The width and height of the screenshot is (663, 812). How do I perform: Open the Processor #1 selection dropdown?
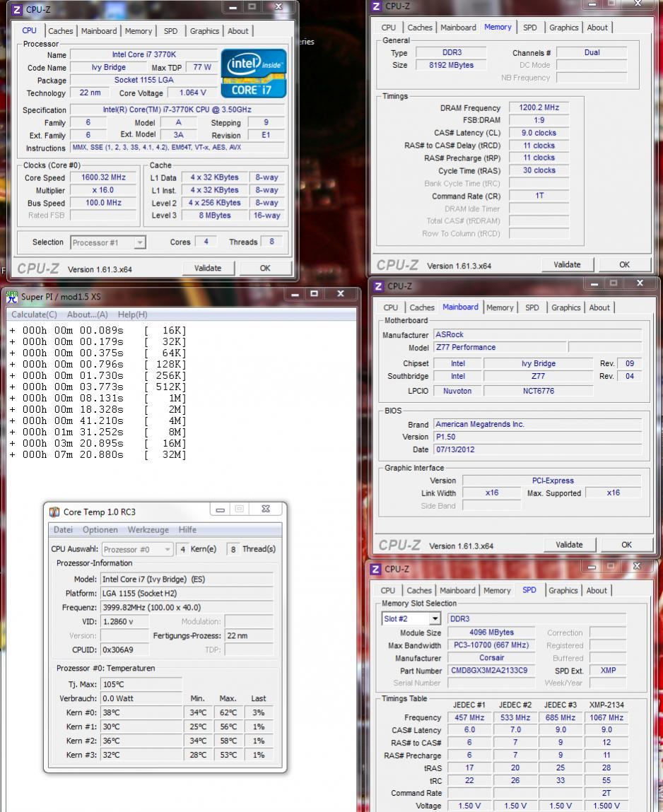[108, 242]
